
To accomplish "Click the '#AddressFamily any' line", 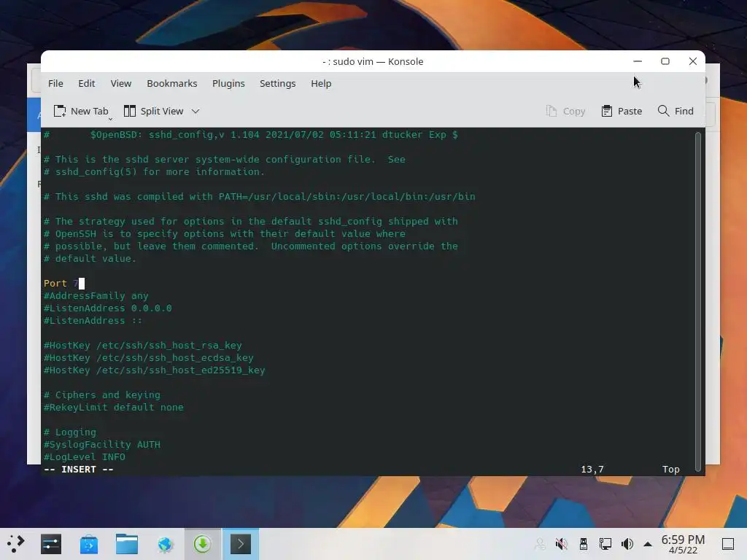I will pos(96,296).
